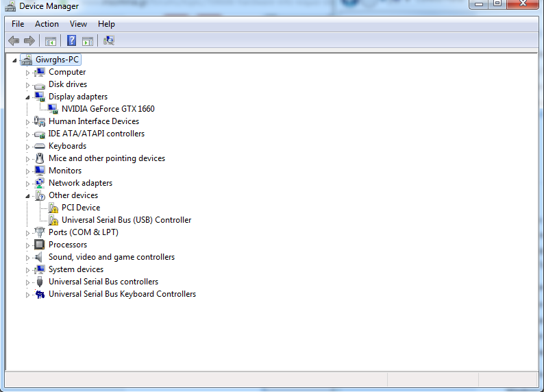This screenshot has width=544, height=392.
Task: Click the System devices category icon
Action: tap(40, 269)
